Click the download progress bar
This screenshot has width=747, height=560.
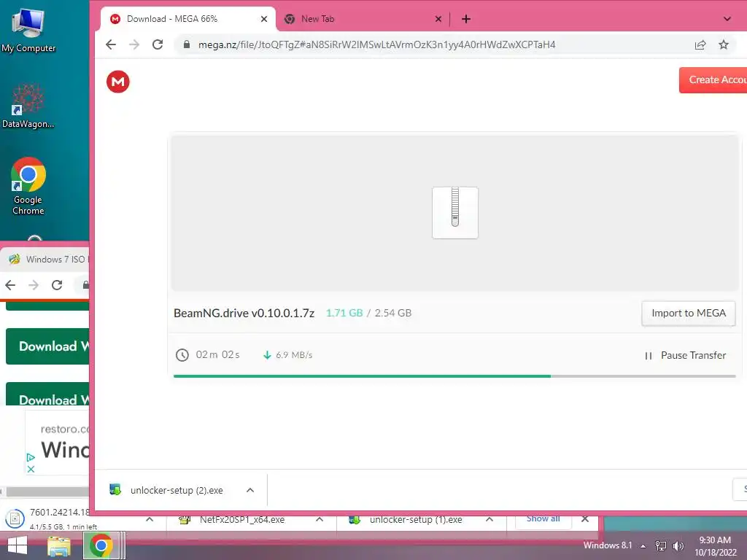point(454,376)
